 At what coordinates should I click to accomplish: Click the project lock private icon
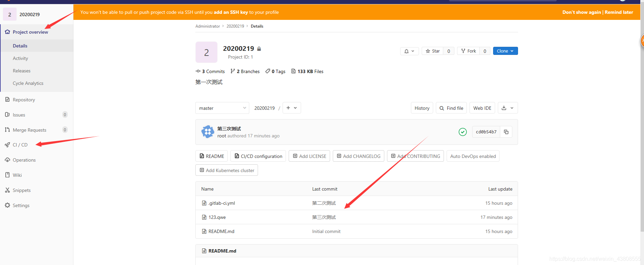click(x=259, y=49)
